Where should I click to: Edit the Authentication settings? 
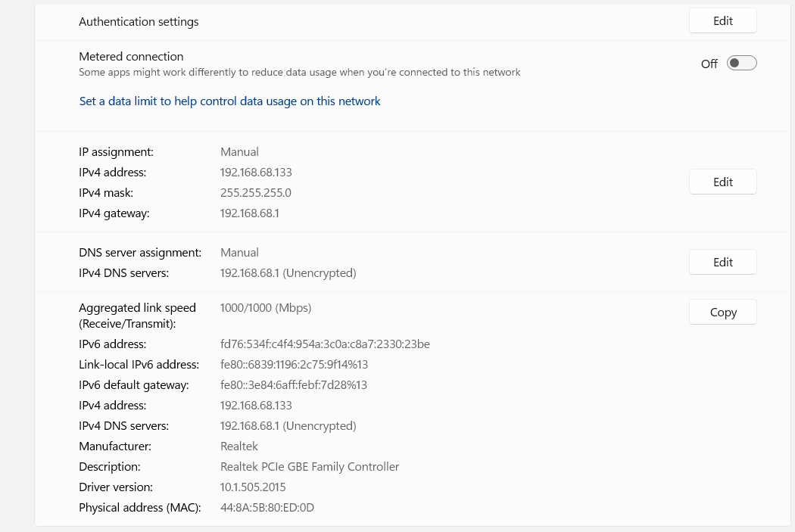point(722,20)
